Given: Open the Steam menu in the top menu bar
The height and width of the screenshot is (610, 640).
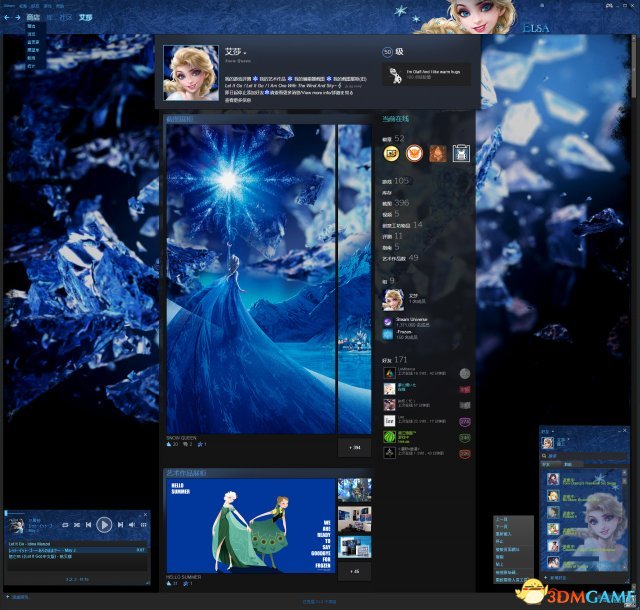Looking at the screenshot, I should click(x=9, y=6).
